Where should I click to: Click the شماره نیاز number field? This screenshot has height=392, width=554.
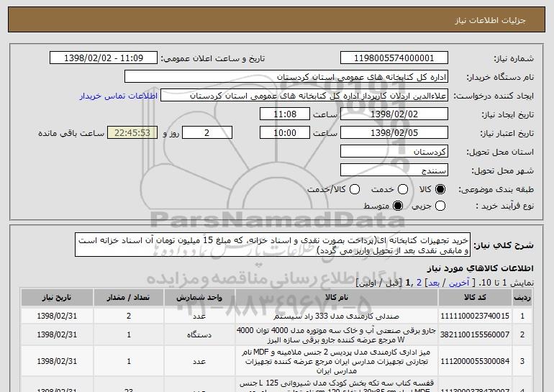tap(394, 58)
